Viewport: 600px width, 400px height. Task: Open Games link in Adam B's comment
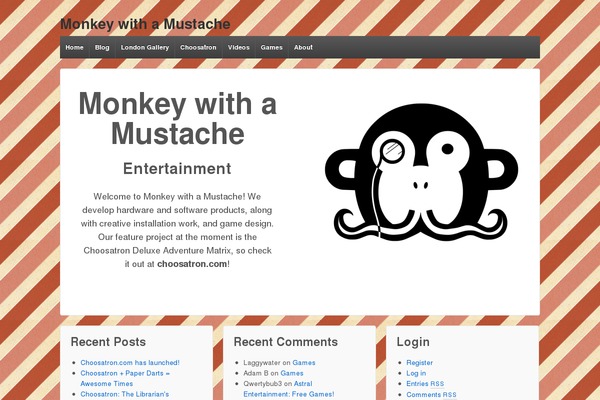point(292,373)
